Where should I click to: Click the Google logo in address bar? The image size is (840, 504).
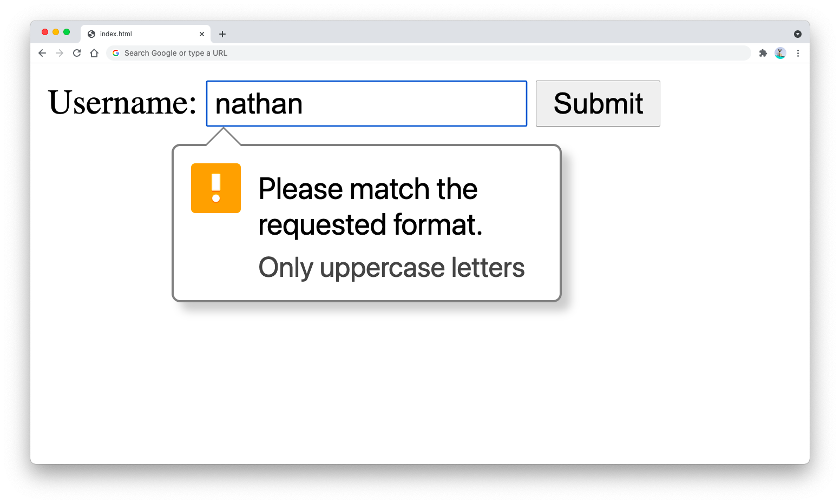(116, 53)
